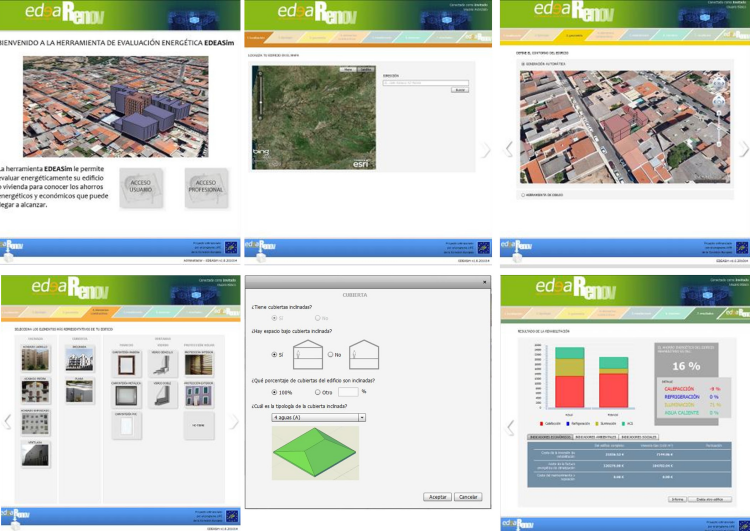The height and width of the screenshot is (531, 750).
Task: Click Aceptar in the Cubierta dialog
Action: pos(437,497)
